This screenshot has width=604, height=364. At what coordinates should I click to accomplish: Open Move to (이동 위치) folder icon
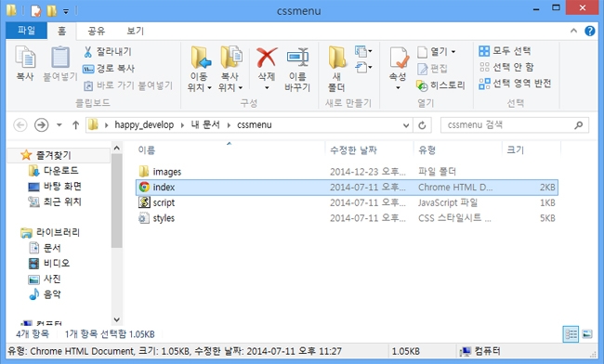coord(201,58)
